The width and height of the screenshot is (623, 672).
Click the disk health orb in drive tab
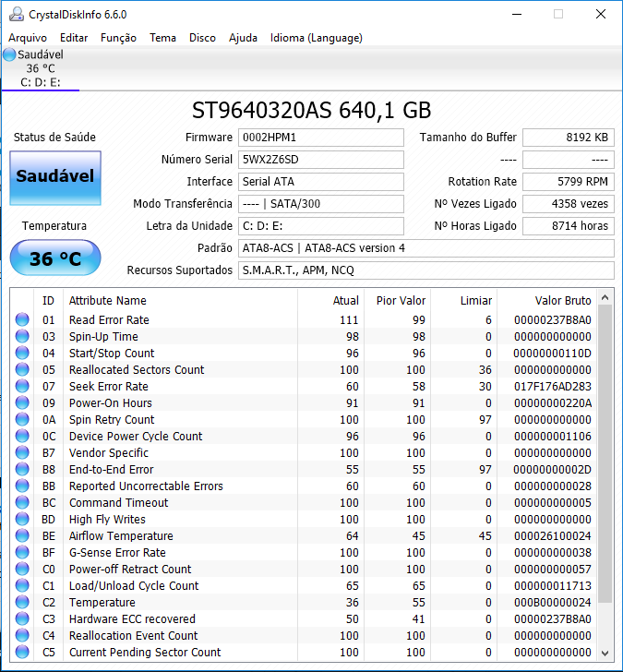pyautogui.click(x=9, y=55)
